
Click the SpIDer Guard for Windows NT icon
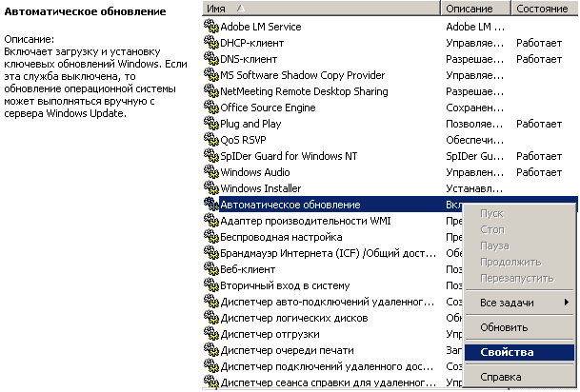[x=211, y=155]
